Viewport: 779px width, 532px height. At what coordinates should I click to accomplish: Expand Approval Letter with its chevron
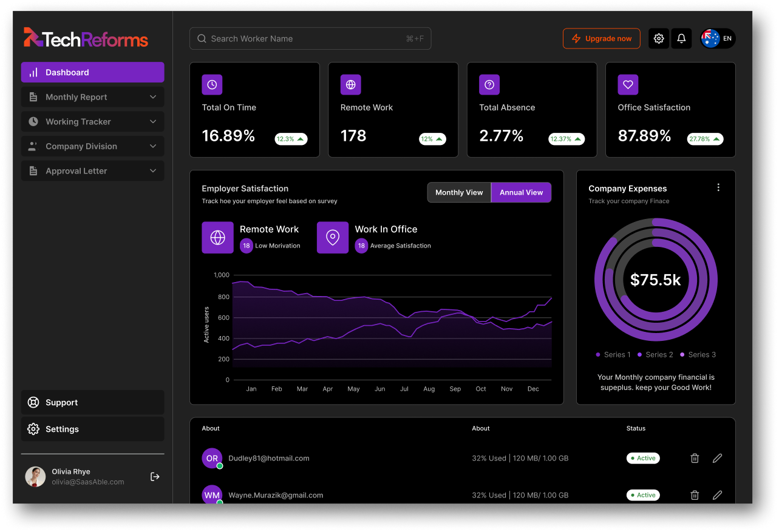[153, 171]
